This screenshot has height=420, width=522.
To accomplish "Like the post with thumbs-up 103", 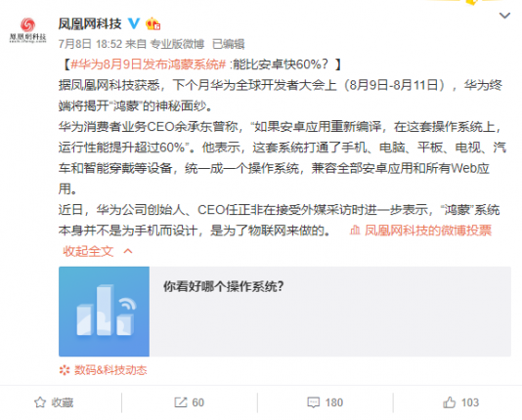I will (460, 402).
